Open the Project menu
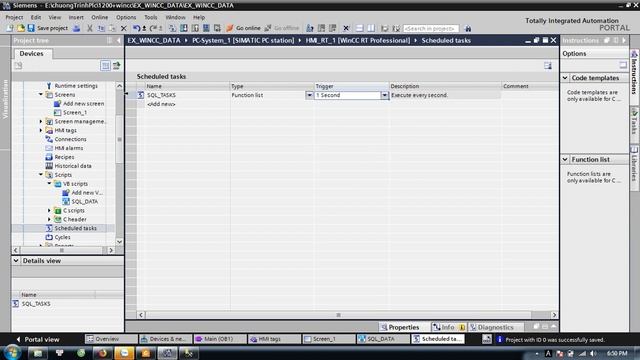The width and height of the screenshot is (640, 360). (x=14, y=17)
